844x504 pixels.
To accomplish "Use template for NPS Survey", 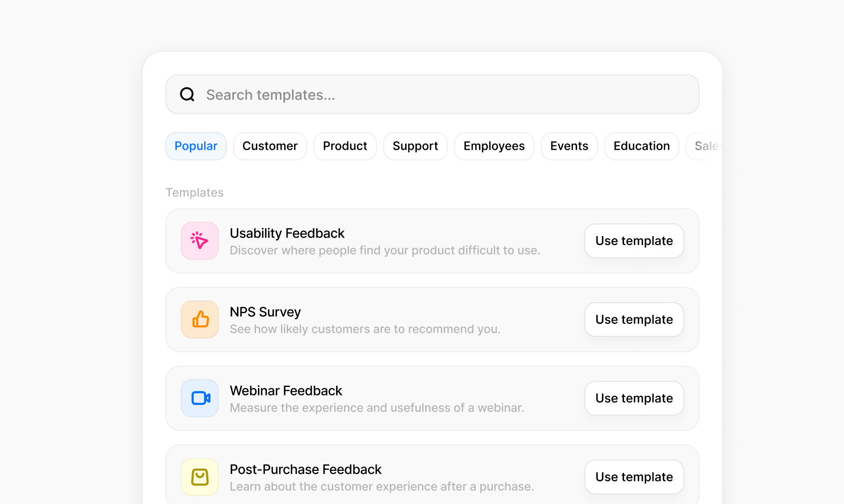I will 634,319.
